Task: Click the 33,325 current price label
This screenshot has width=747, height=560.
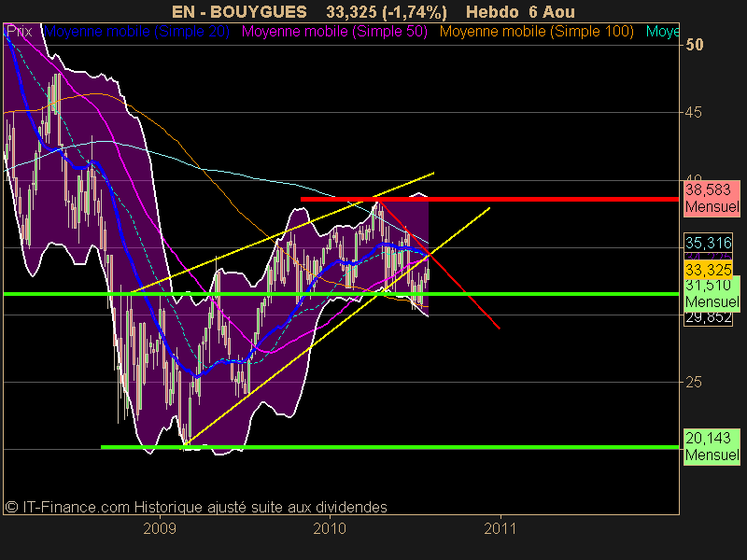Action: (708, 270)
